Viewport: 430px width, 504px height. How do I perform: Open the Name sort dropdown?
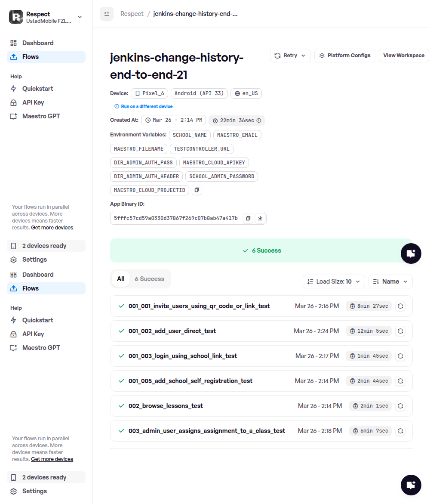390,281
